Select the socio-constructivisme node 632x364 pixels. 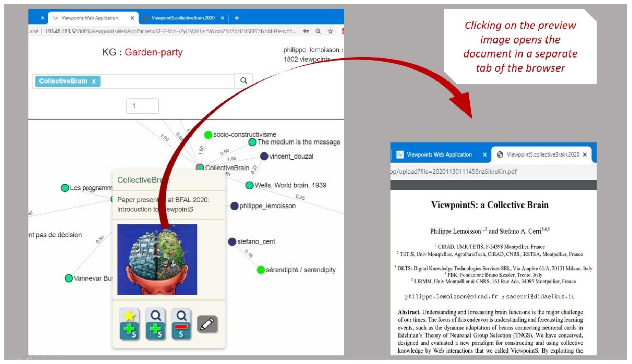pyautogui.click(x=208, y=135)
